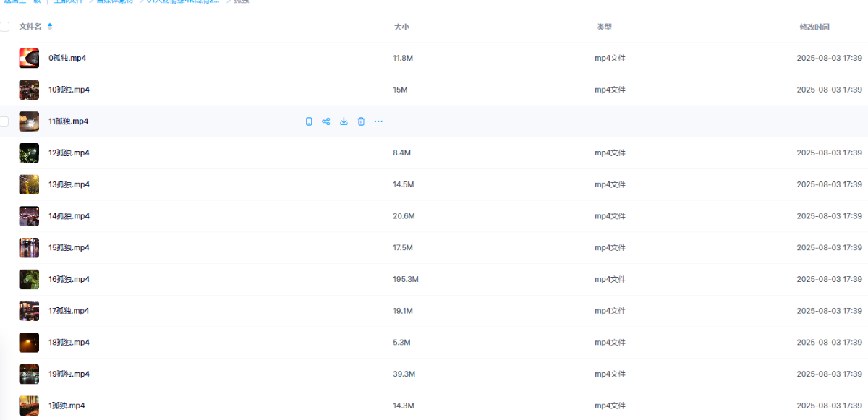Open thumbnail of 10孤独.mp4
868x420 pixels.
coord(29,90)
